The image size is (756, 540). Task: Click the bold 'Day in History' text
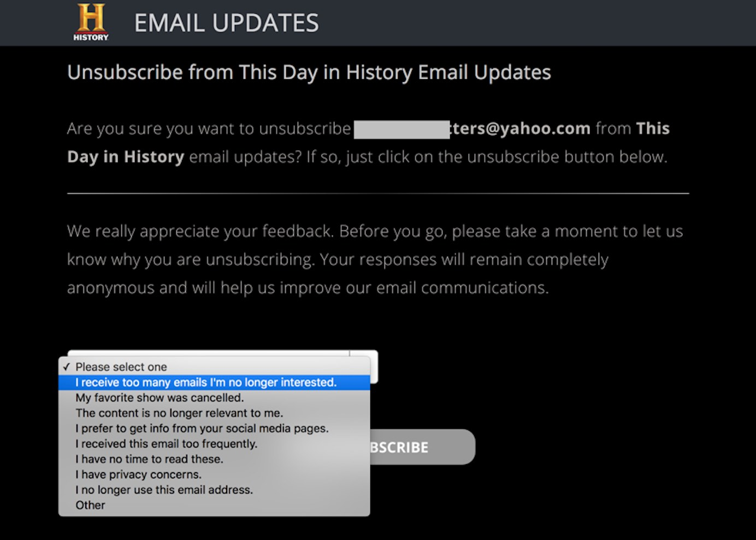(x=126, y=157)
